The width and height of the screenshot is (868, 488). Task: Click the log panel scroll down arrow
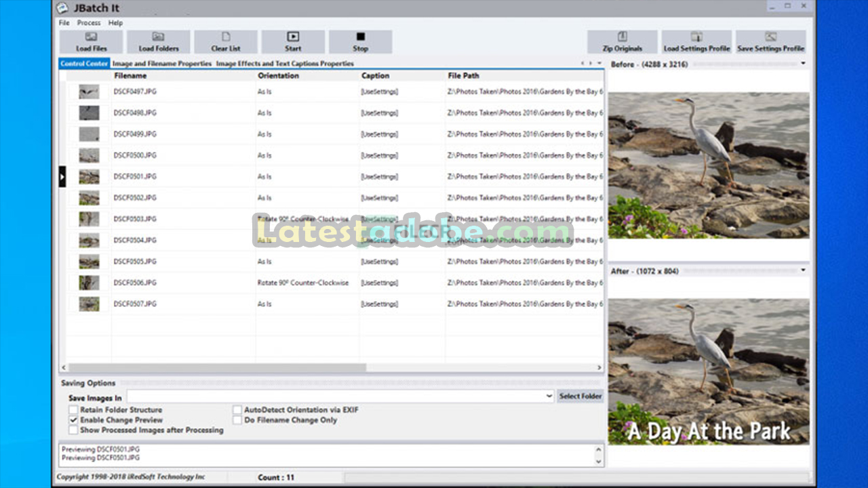pyautogui.click(x=599, y=461)
